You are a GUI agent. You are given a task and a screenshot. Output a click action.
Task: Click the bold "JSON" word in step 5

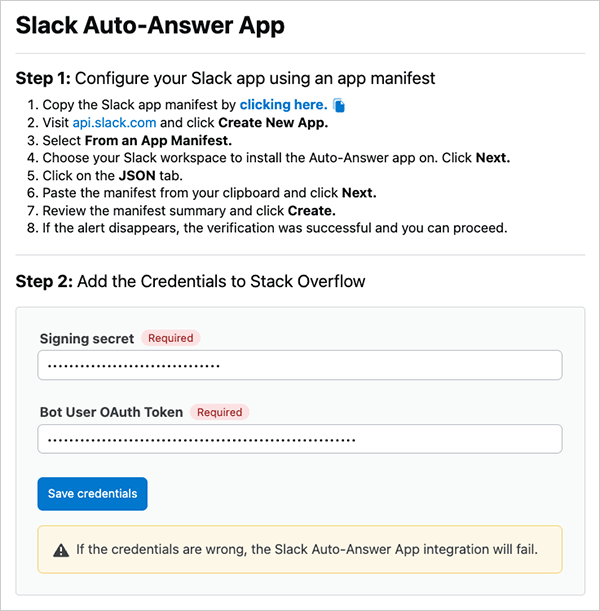136,175
